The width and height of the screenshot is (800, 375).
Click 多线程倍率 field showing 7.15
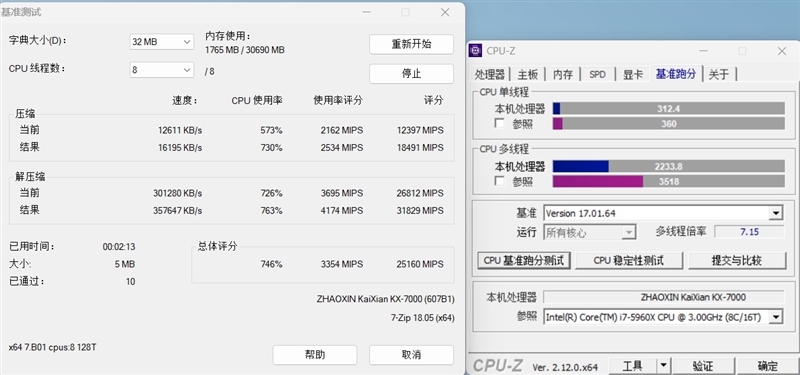click(749, 232)
